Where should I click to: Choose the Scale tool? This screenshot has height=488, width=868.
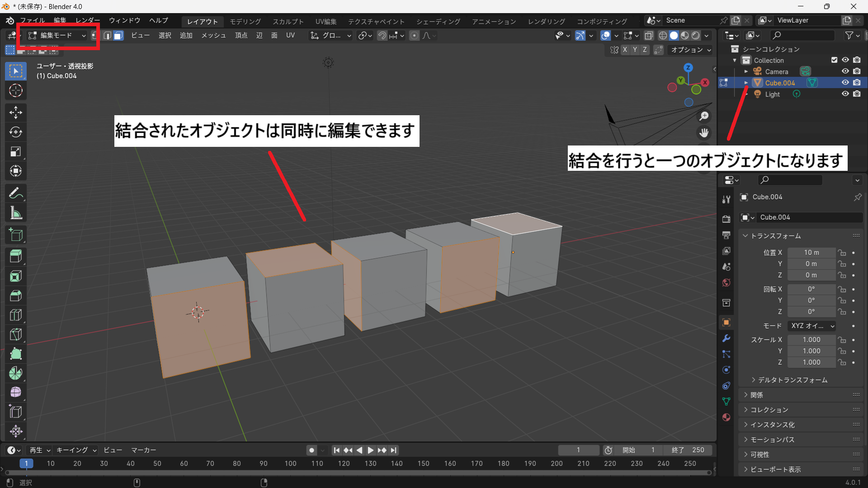[x=16, y=152]
